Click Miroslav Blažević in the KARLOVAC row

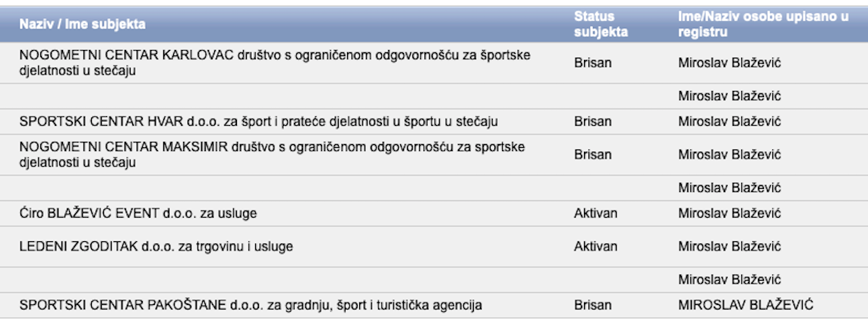(730, 63)
